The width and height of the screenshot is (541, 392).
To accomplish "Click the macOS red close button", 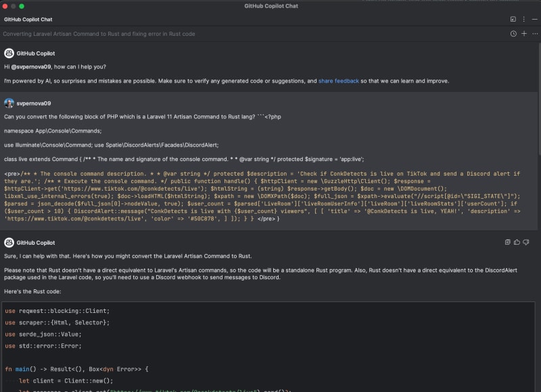I will tap(5, 6).
